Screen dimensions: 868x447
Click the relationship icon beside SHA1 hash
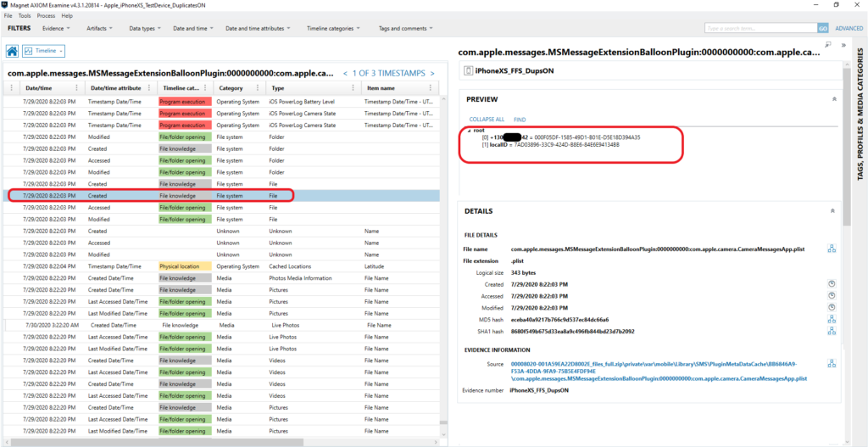(832, 332)
